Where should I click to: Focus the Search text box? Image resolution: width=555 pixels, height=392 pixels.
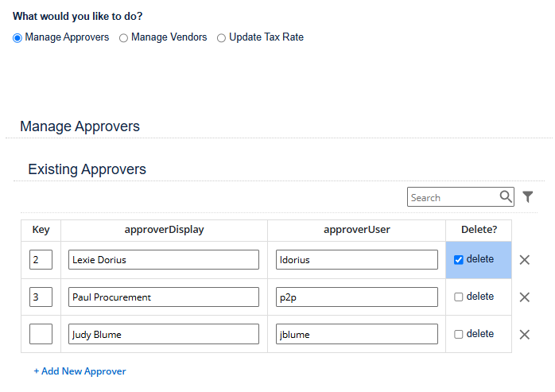point(453,197)
